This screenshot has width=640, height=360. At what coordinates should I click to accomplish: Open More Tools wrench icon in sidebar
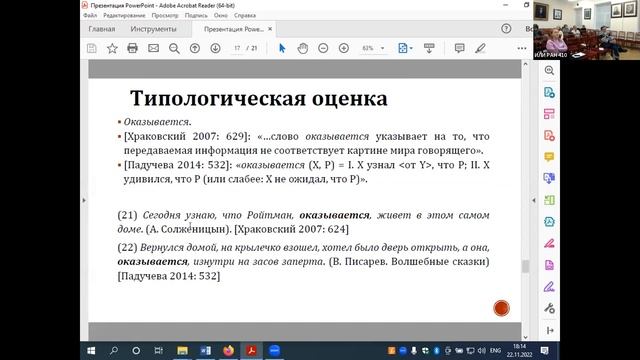pos(549,309)
